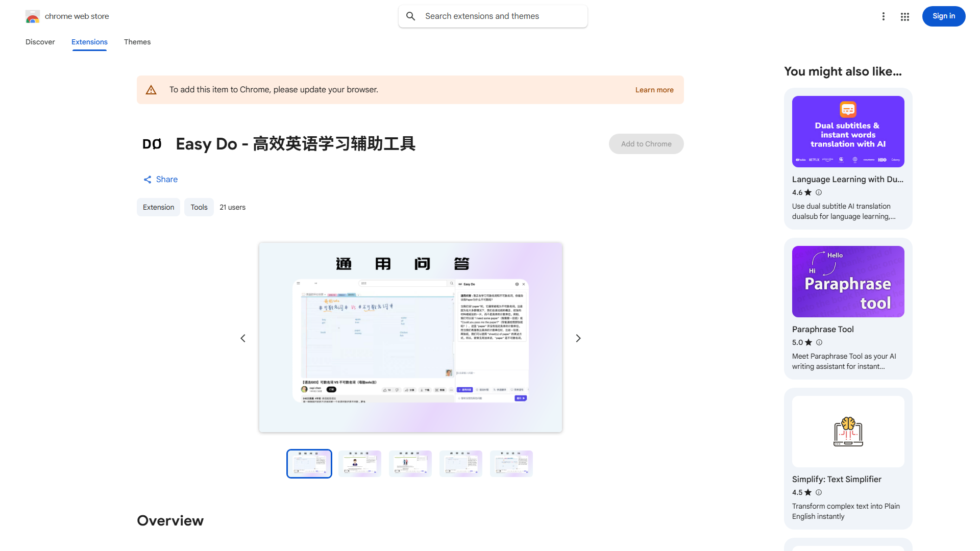Select the second screenshot thumbnail
This screenshot has height=551, width=980.
tap(359, 463)
